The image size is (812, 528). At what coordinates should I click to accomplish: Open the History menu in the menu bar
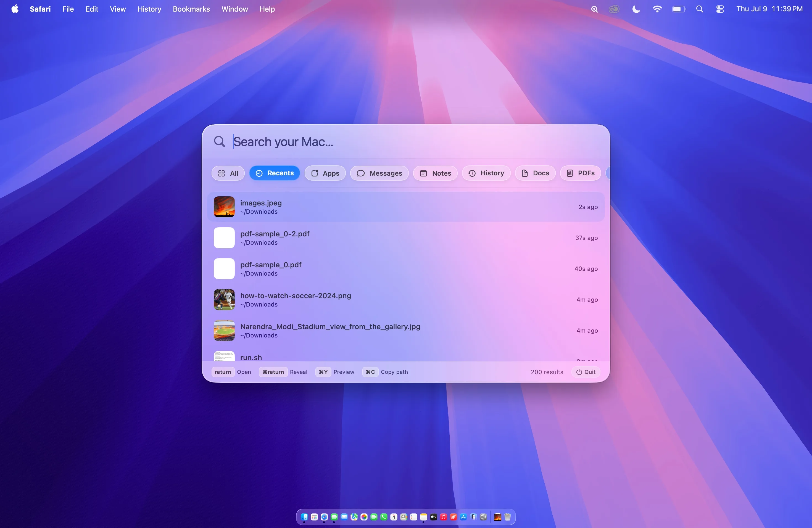(149, 9)
